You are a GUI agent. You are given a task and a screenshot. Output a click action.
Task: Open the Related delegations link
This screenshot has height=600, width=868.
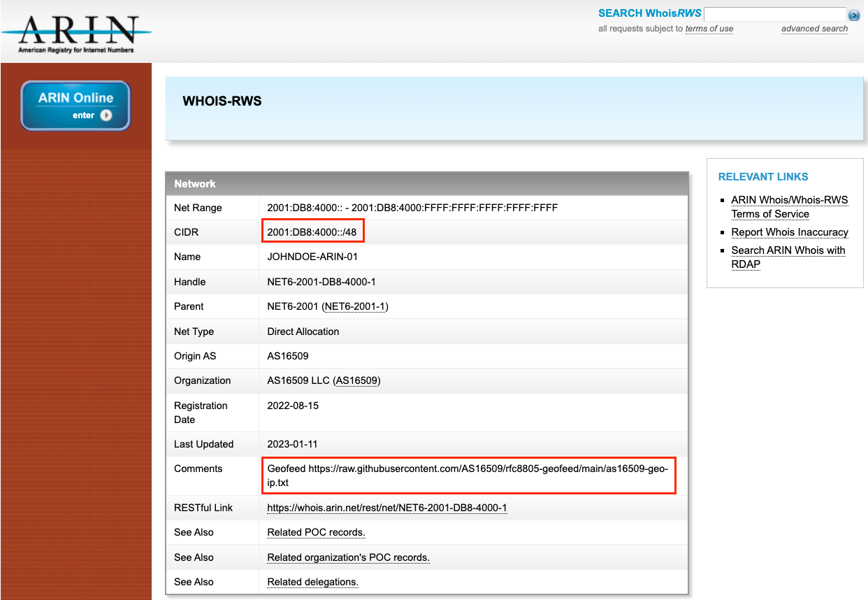[x=312, y=582]
